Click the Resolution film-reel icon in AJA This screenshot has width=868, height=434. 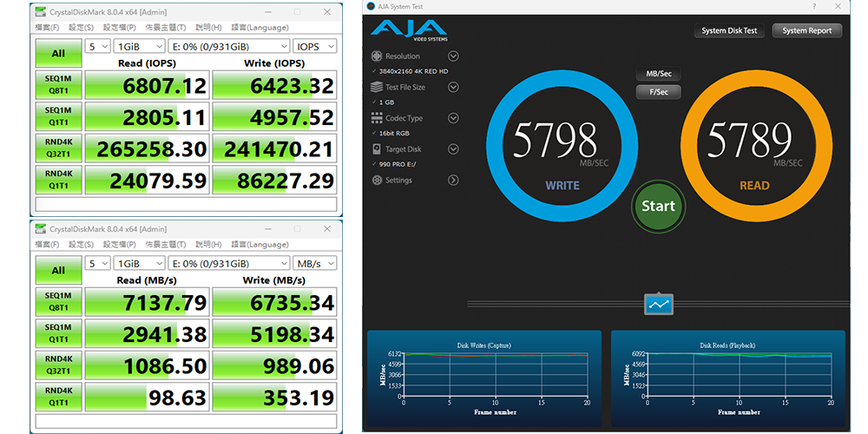pyautogui.click(x=377, y=56)
